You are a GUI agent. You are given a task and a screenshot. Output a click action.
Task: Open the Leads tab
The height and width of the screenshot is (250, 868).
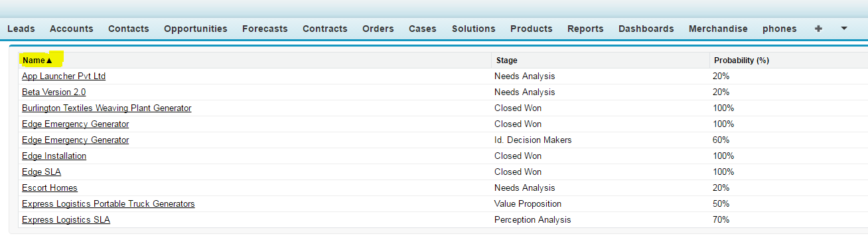click(x=21, y=29)
